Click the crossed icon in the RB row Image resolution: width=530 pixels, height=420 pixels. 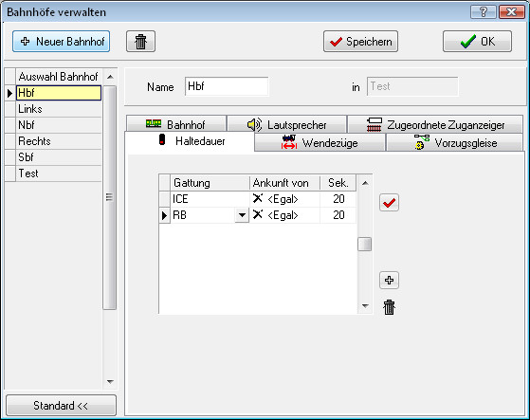point(258,214)
